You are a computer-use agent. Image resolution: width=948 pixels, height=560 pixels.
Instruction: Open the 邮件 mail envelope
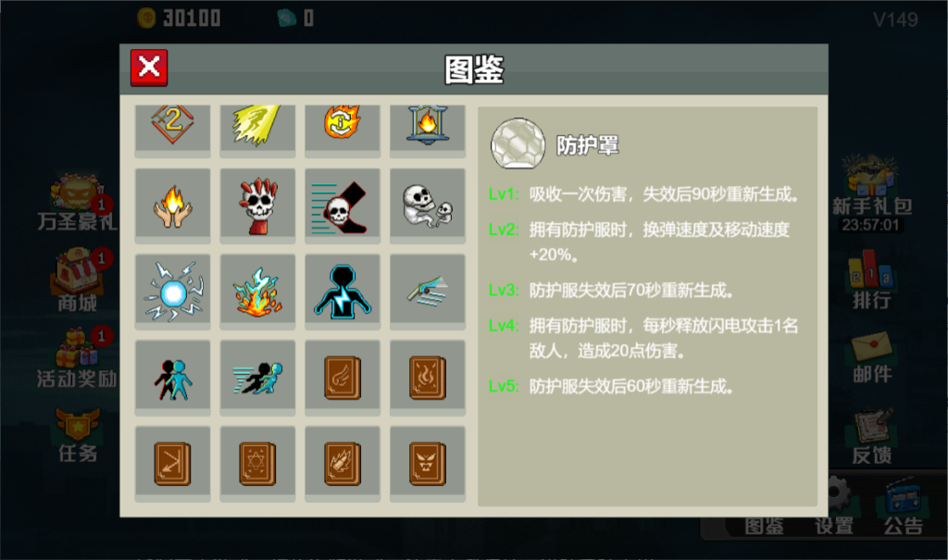pyautogui.click(x=872, y=356)
